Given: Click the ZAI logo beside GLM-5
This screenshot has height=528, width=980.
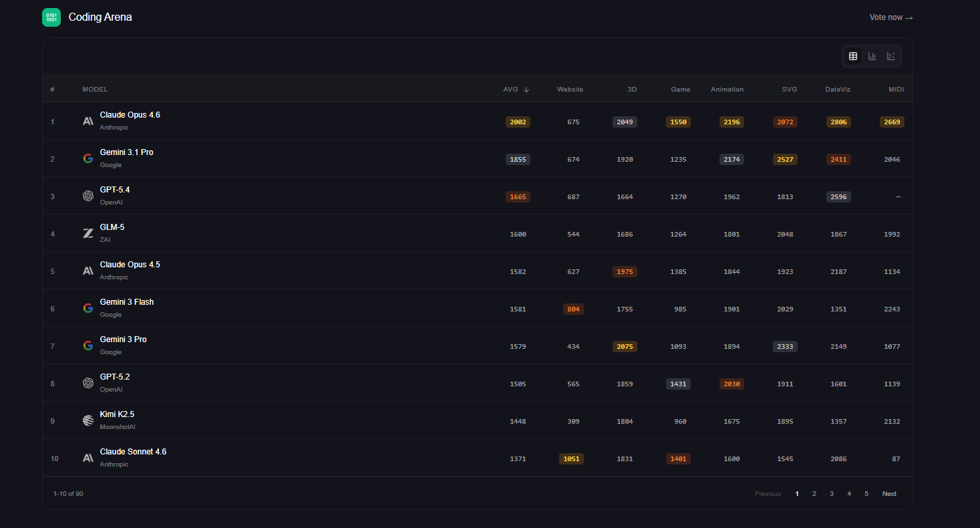Looking at the screenshot, I should pos(88,233).
